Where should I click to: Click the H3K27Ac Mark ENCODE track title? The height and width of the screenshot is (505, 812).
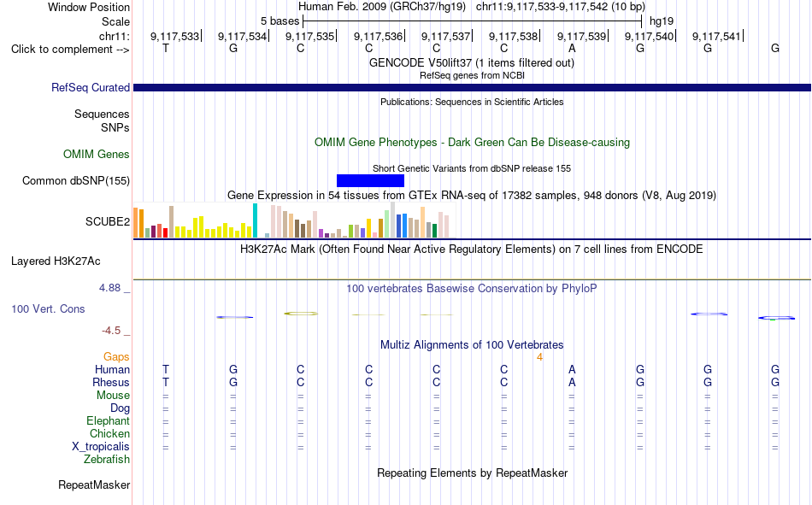tap(472, 250)
